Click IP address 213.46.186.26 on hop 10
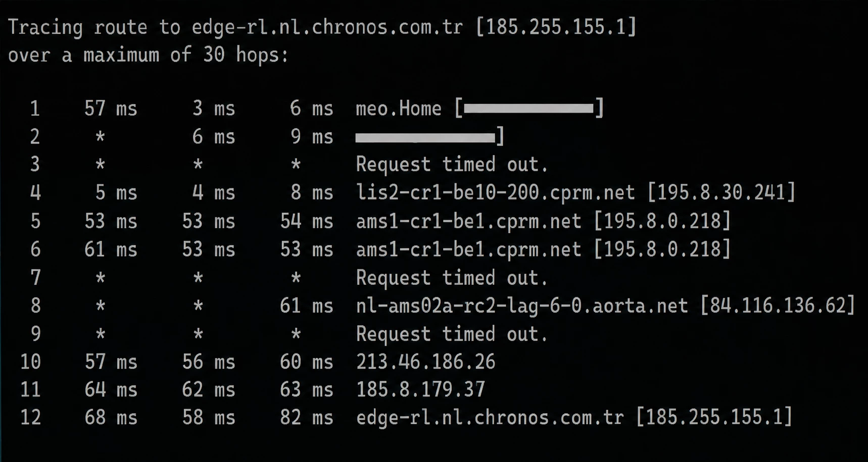Image resolution: width=868 pixels, height=462 pixels. coord(425,362)
